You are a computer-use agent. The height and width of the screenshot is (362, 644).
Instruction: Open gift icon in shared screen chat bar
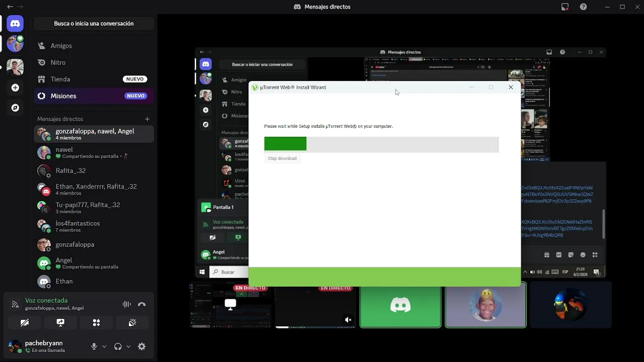tap(547, 255)
